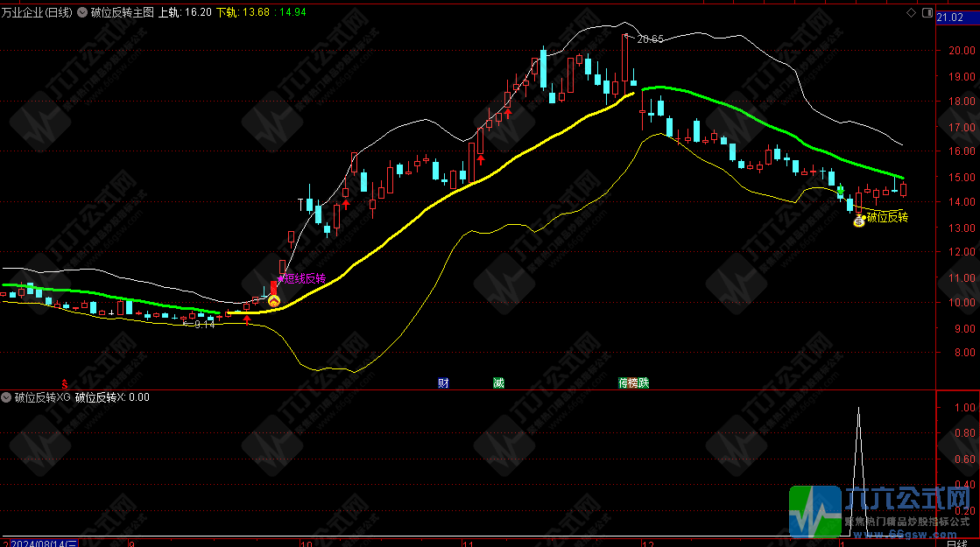Select the 2024/08/14 date label on timeline
This screenshot has height=547, width=980.
pos(45,542)
